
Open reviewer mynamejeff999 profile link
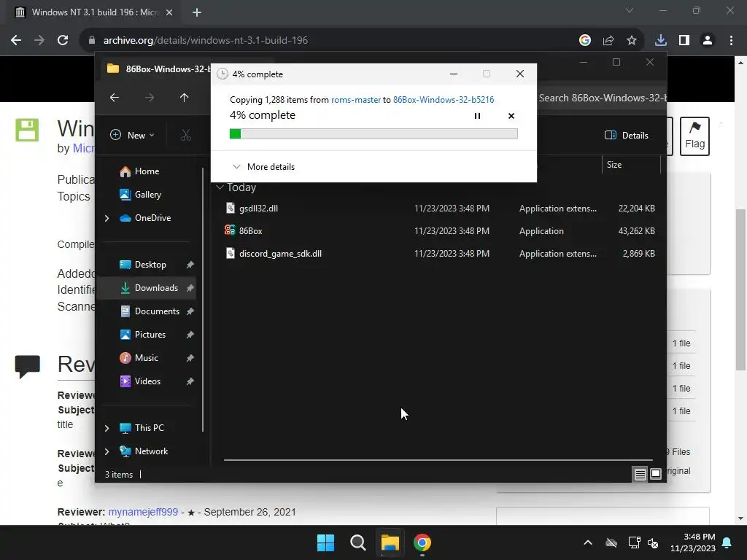point(143,512)
